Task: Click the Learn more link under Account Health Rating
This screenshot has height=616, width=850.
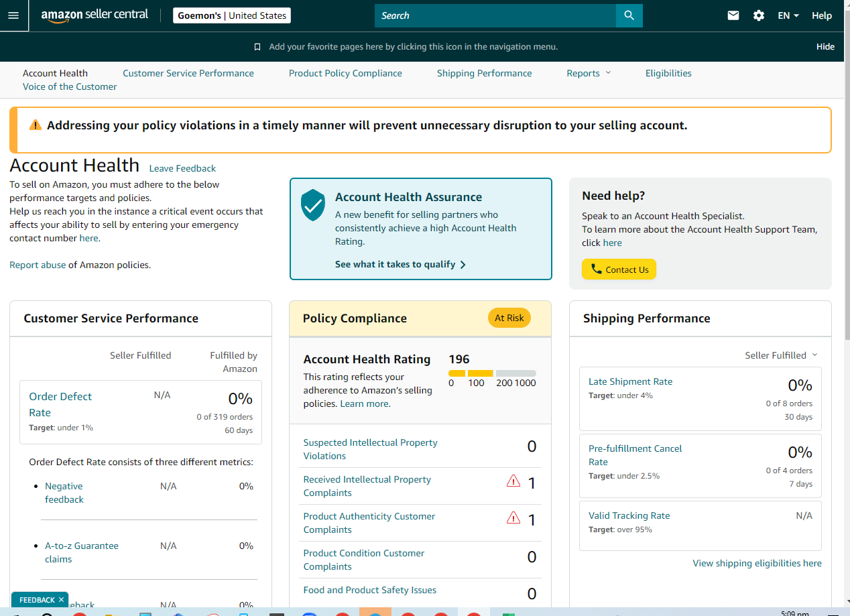Action: point(365,404)
